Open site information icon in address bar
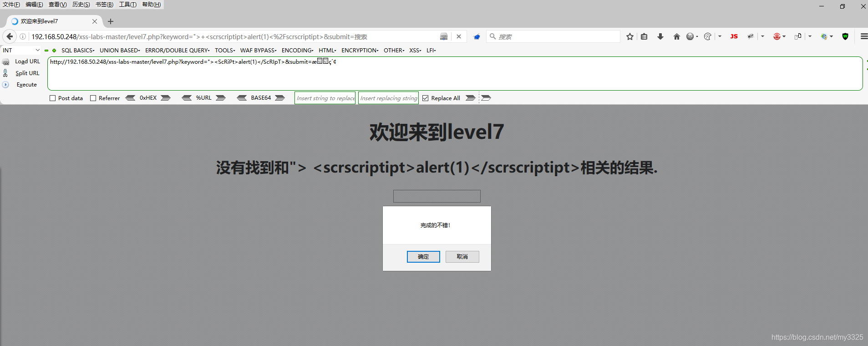This screenshot has height=346, width=868. tap(23, 36)
